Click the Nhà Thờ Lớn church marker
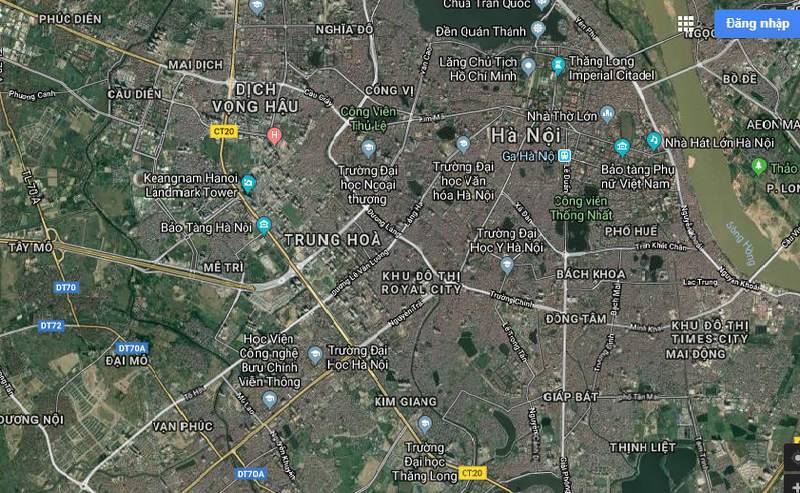The width and height of the screenshot is (800, 493). point(607,114)
